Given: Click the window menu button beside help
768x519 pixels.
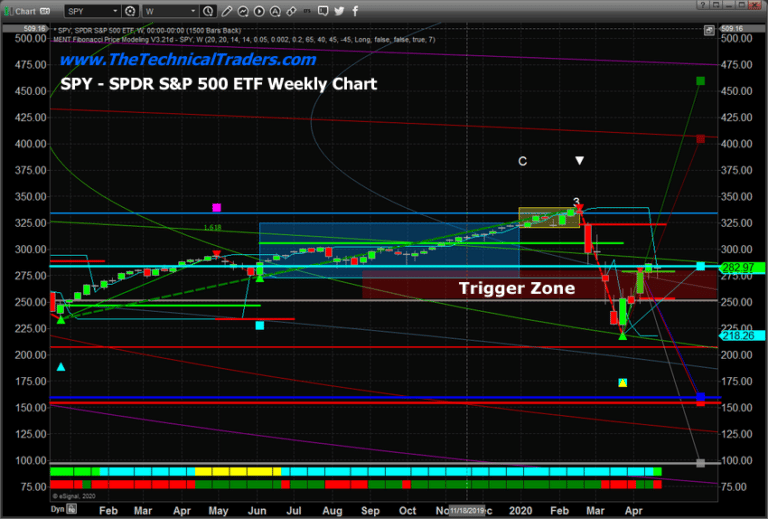Looking at the screenshot, I should tap(716, 5).
